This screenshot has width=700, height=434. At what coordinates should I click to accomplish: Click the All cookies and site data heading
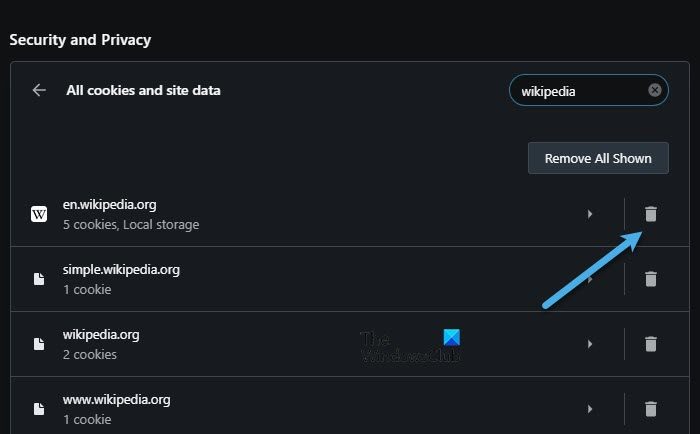point(143,91)
